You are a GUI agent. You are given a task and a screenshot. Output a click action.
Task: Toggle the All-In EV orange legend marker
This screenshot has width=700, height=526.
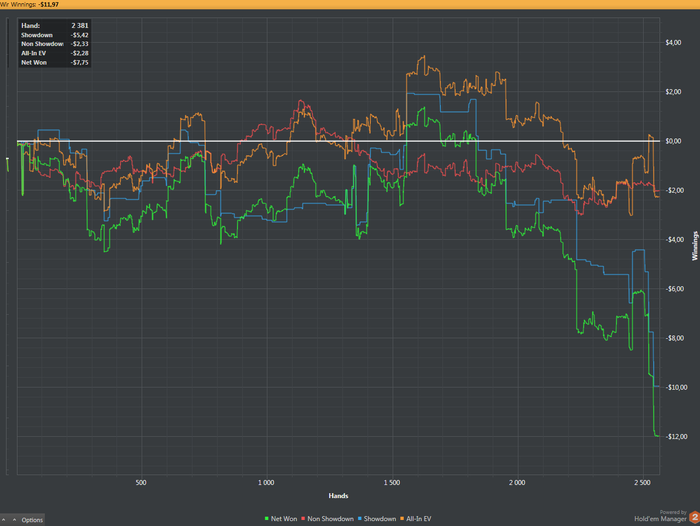click(402, 519)
